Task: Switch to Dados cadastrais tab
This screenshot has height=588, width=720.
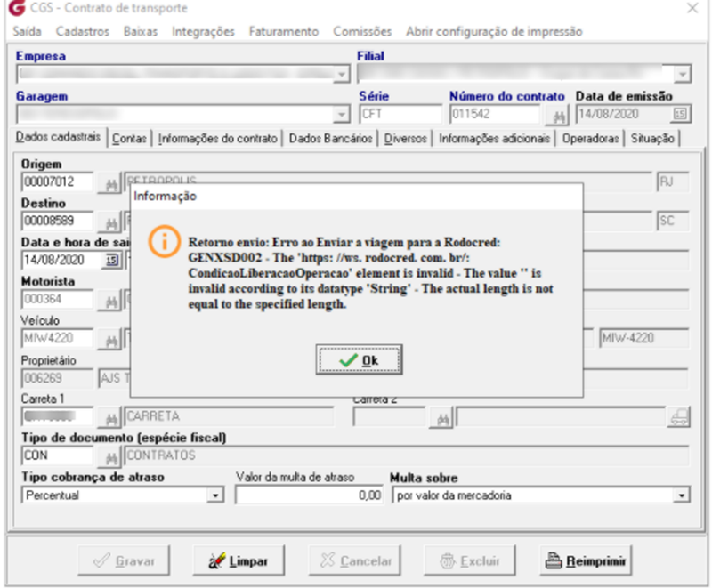Action: click(x=58, y=137)
